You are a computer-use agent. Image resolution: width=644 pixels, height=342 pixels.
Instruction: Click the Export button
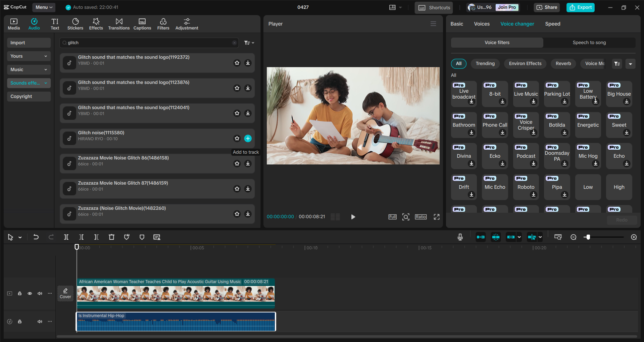click(x=580, y=7)
